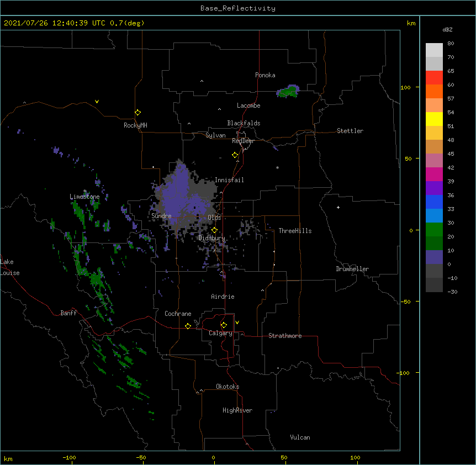This screenshot has height=465, width=476.
Task: Pick the yellow diamond marker below Cochrane
Action: pos(188,326)
